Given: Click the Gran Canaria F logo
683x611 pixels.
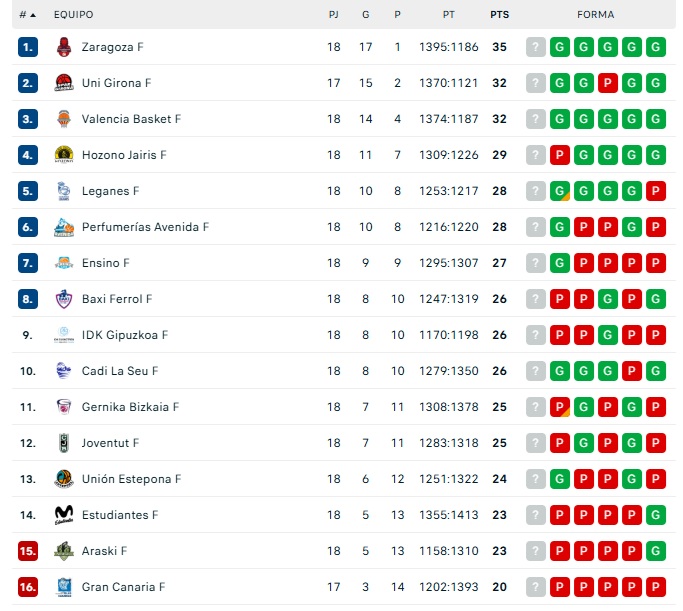Looking at the screenshot, I should click(64, 587).
